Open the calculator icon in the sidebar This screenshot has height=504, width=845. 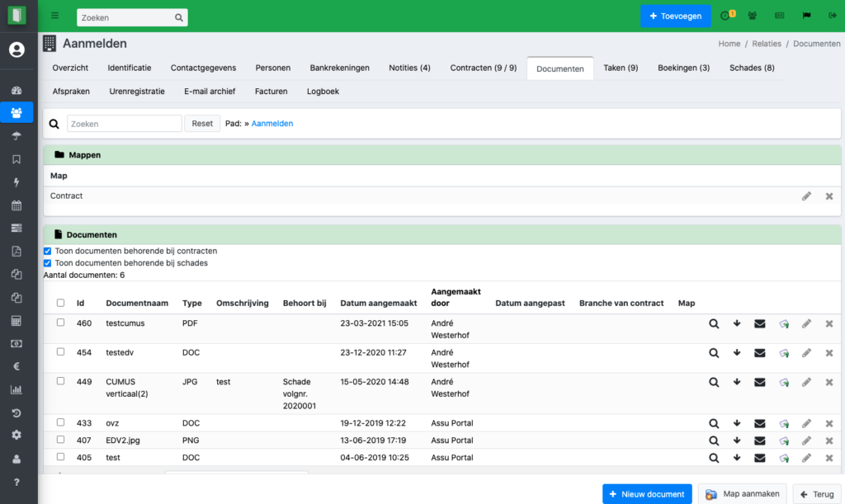tap(17, 321)
